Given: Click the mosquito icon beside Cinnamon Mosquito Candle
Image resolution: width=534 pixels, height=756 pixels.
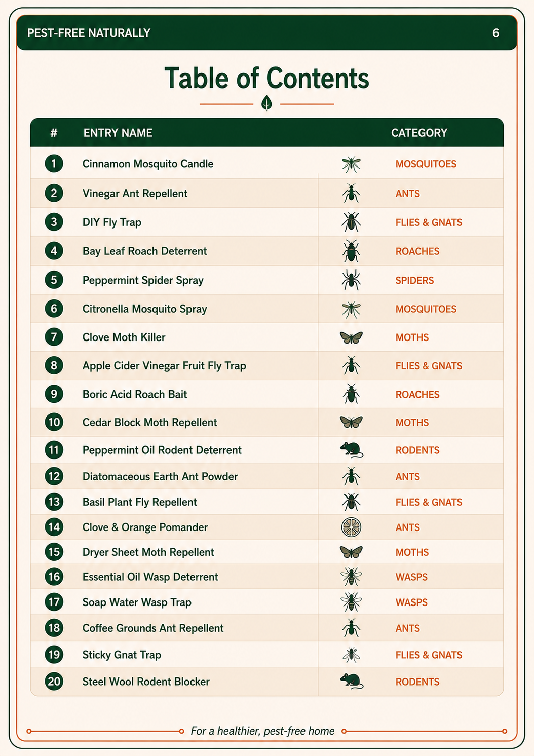Looking at the screenshot, I should pos(351,164).
